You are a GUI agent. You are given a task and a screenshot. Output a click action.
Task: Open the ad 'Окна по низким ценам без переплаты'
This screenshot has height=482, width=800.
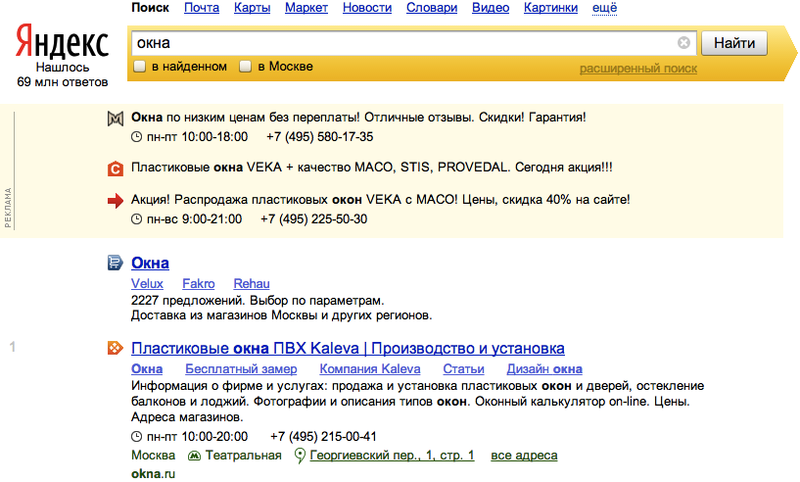click(358, 117)
